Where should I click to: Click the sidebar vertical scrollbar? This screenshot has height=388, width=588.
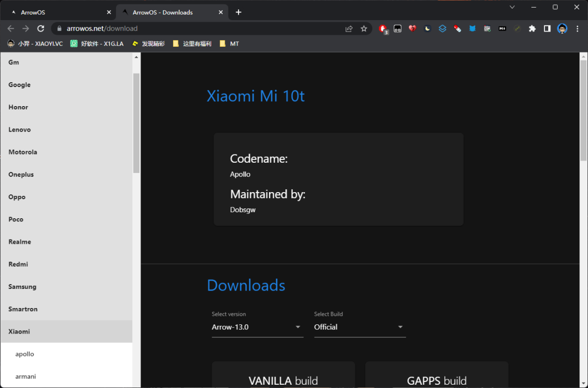pyautogui.click(x=136, y=122)
